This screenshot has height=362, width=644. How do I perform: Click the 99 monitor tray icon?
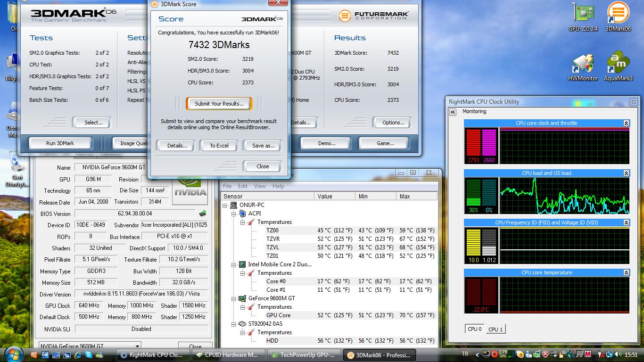pyautogui.click(x=486, y=354)
